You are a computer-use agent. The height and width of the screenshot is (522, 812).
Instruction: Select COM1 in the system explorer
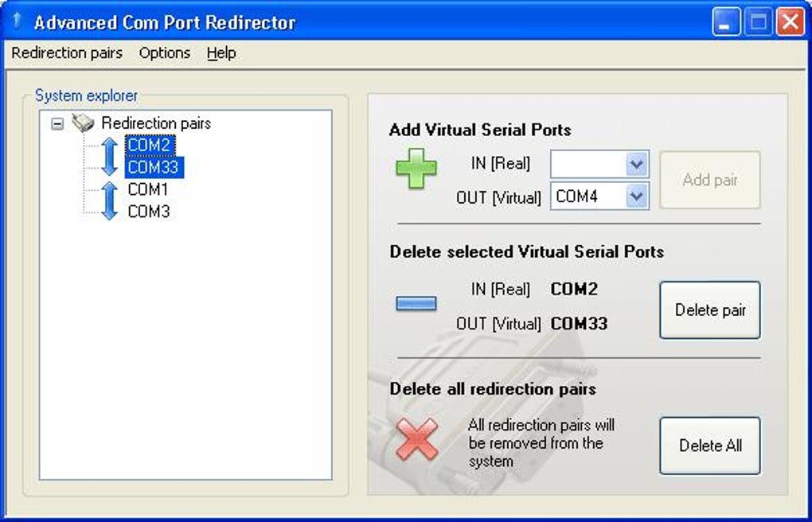(148, 190)
